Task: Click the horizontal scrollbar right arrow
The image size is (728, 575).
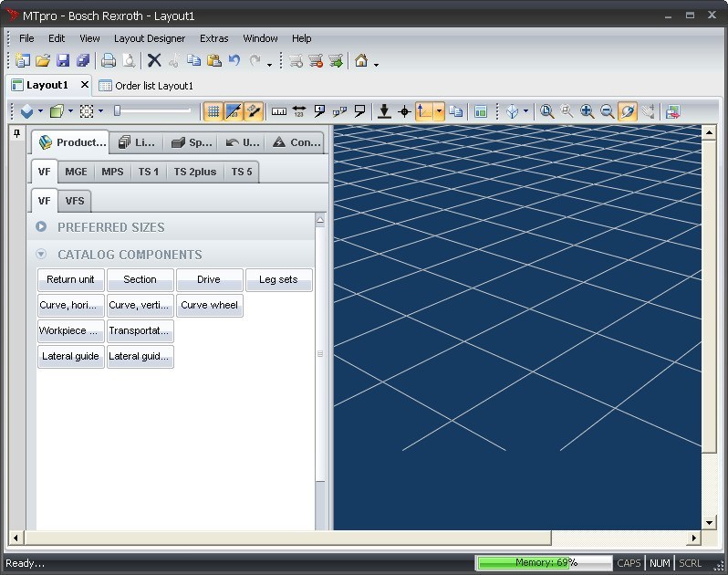Action: [x=693, y=538]
